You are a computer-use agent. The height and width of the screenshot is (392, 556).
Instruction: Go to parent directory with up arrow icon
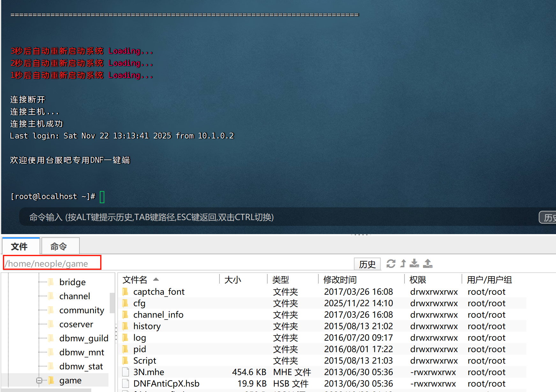point(403,263)
